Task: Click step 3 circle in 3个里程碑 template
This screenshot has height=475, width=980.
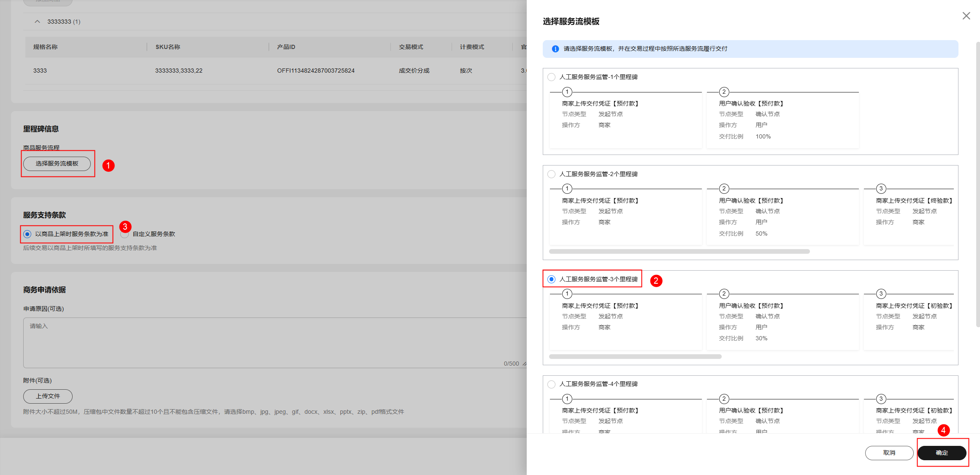Action: [x=881, y=294]
